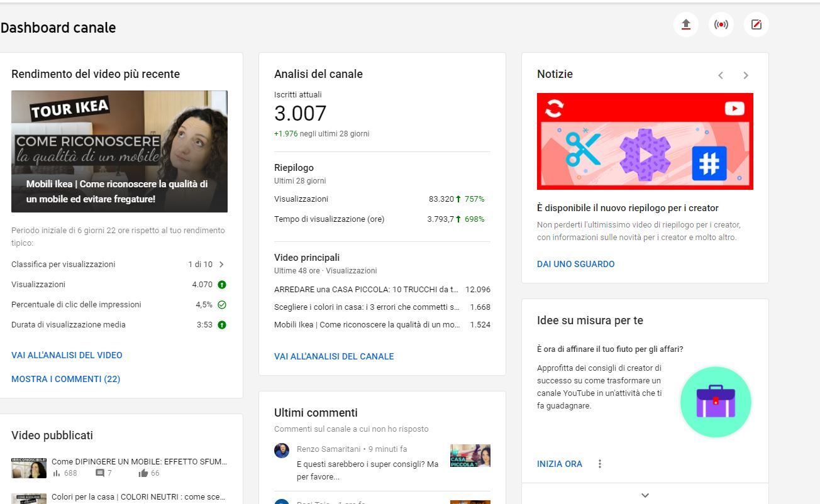Click the INIZIA ORA button
Viewport: 820px width, 504px height.
click(560, 464)
